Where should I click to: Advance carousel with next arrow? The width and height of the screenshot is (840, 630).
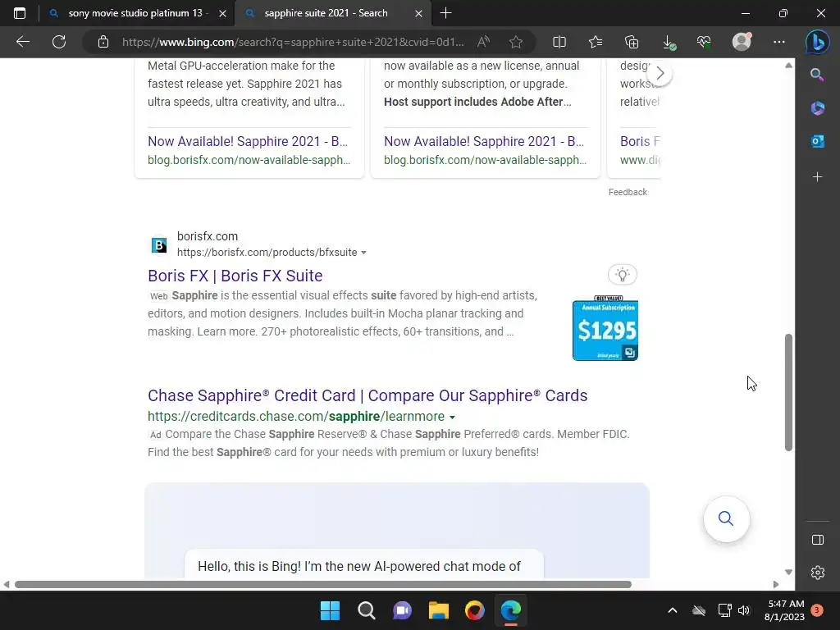[x=660, y=73]
